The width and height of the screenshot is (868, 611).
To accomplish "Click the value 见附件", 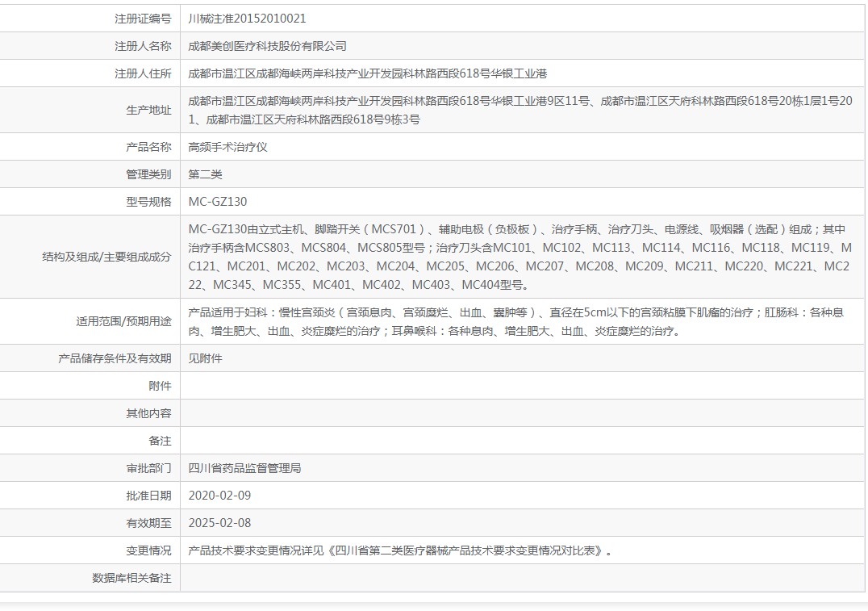I will [x=205, y=358].
